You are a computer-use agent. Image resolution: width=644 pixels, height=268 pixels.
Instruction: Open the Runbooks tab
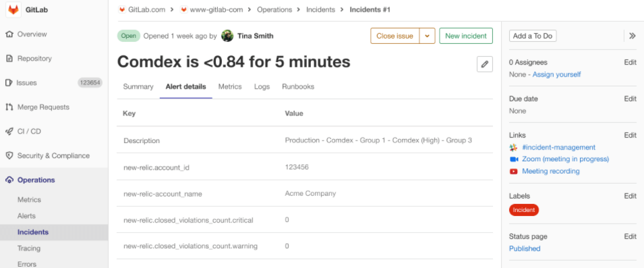coord(298,86)
